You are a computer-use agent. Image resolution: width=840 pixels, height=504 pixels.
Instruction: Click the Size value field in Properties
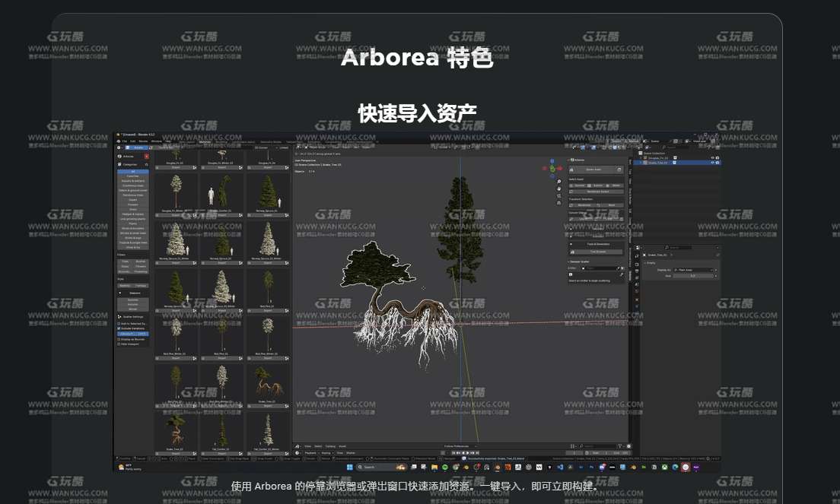click(694, 276)
